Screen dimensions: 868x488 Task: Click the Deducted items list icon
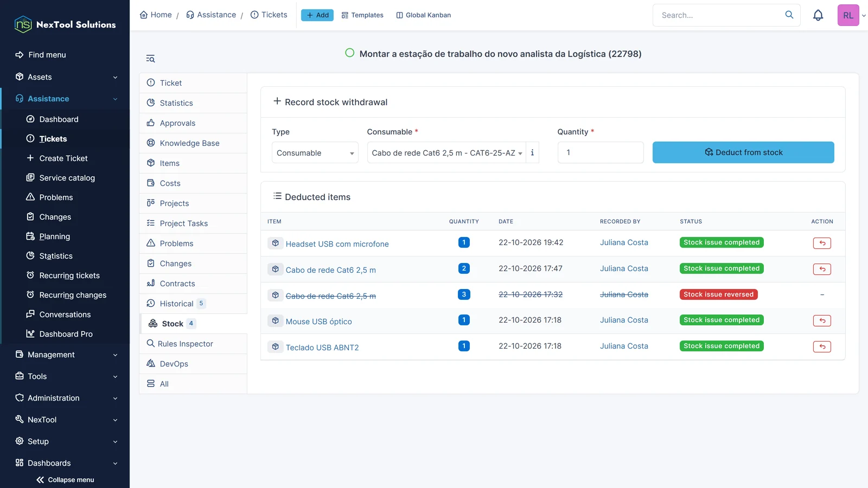click(x=277, y=196)
